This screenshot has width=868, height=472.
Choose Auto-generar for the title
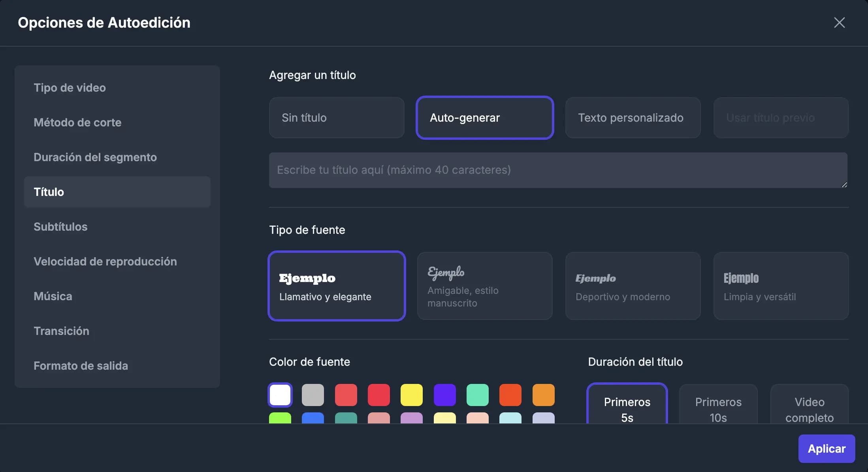tap(484, 118)
